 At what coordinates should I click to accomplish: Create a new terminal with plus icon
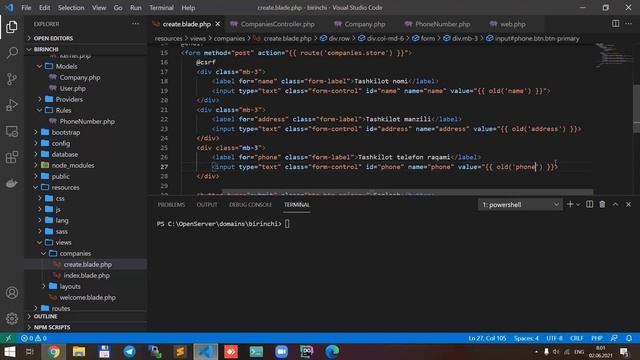click(570, 204)
